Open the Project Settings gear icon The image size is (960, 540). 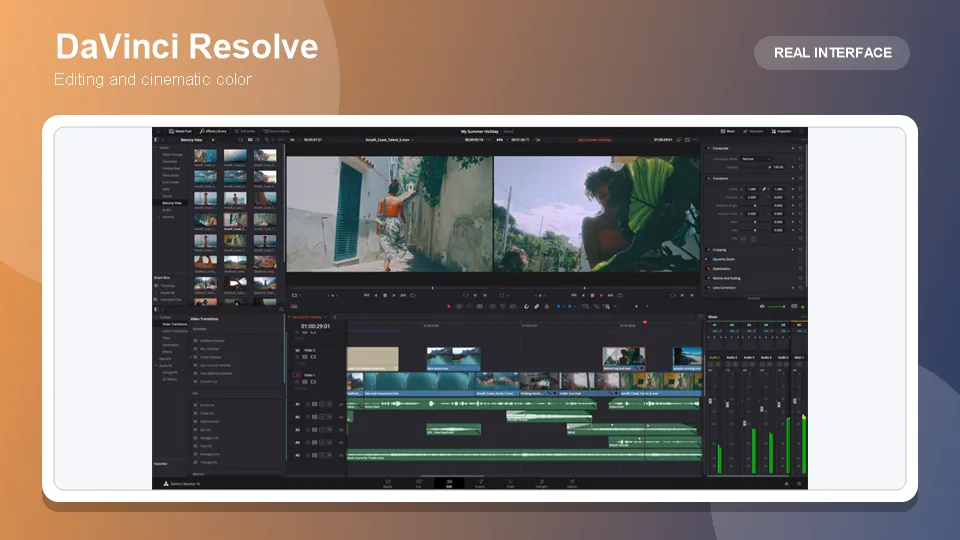tap(799, 484)
